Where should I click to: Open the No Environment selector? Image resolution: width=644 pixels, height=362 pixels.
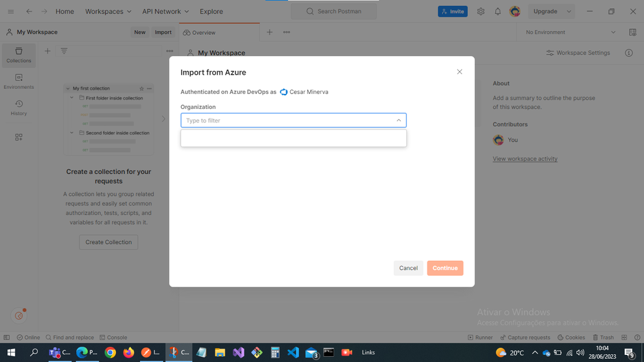(x=571, y=32)
